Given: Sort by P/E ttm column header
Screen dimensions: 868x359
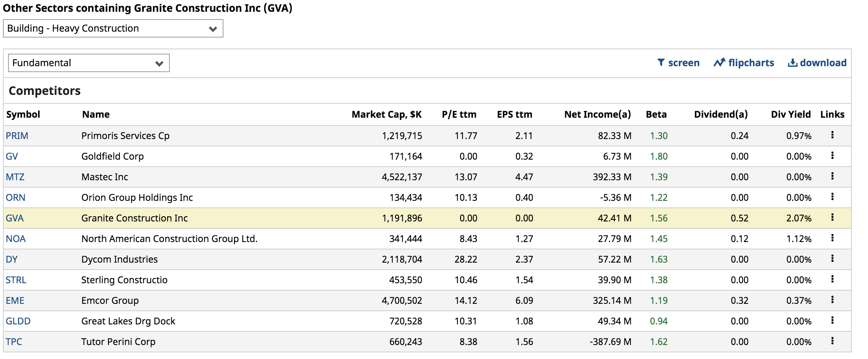Looking at the screenshot, I should coord(459,114).
